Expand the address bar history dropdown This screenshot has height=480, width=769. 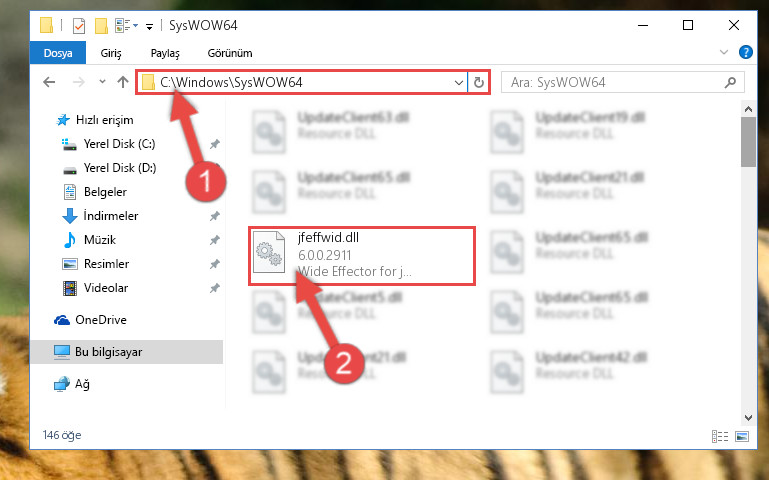point(459,82)
